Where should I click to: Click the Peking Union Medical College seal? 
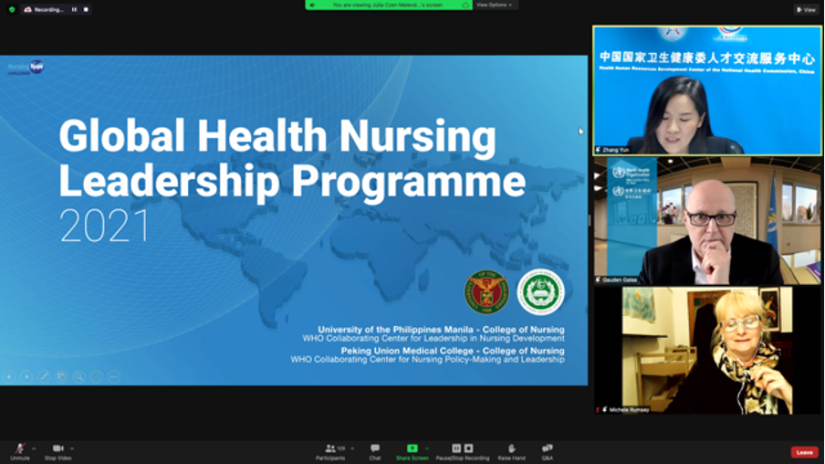point(540,292)
